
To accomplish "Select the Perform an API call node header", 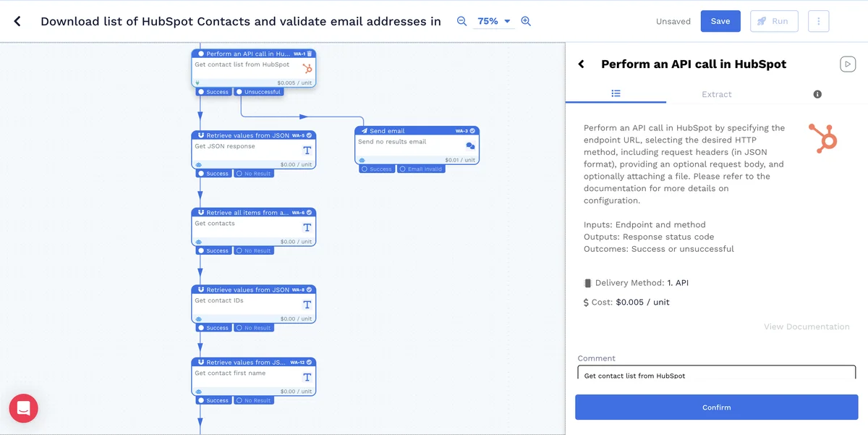I will [254, 54].
